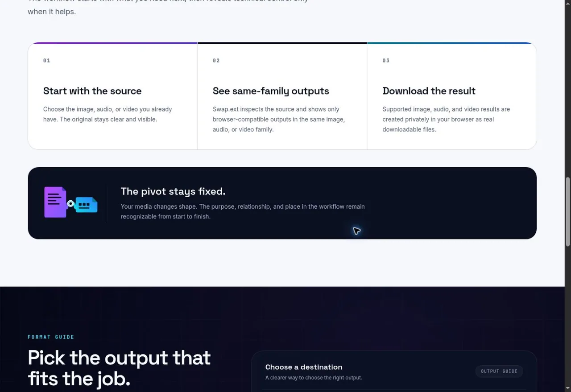Screen dimensions: 571x392
Task: Click the 'Choose the image, audio, or video' paragraph
Action: pos(108,114)
